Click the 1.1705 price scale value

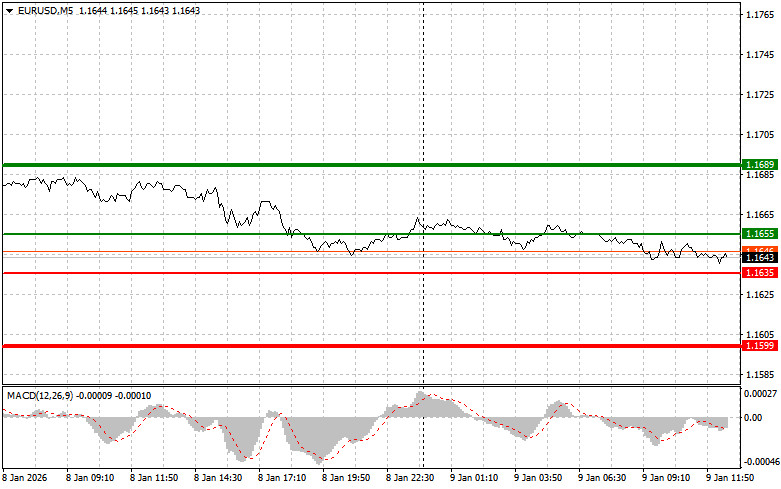(760, 134)
